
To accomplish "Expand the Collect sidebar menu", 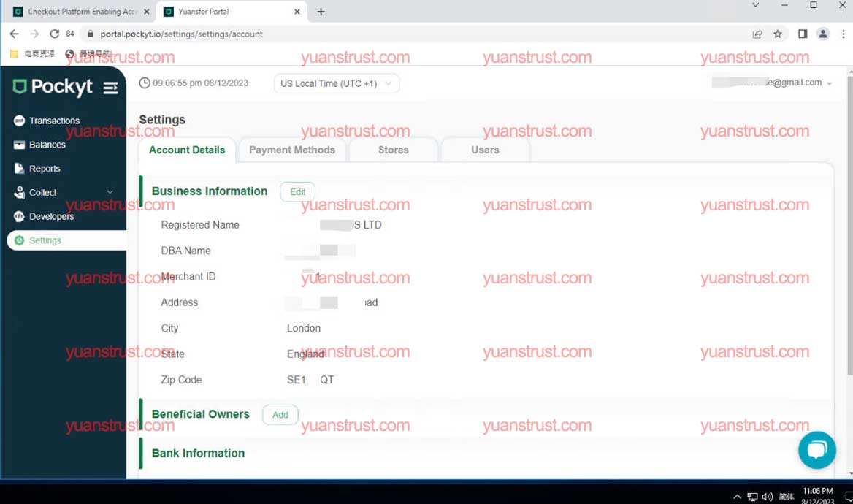I will [x=64, y=193].
